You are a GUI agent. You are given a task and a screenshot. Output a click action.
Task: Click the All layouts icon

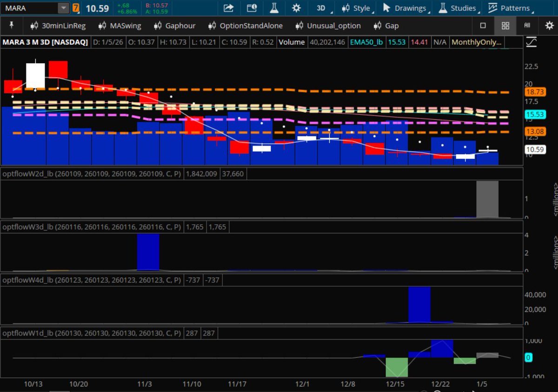tap(527, 26)
